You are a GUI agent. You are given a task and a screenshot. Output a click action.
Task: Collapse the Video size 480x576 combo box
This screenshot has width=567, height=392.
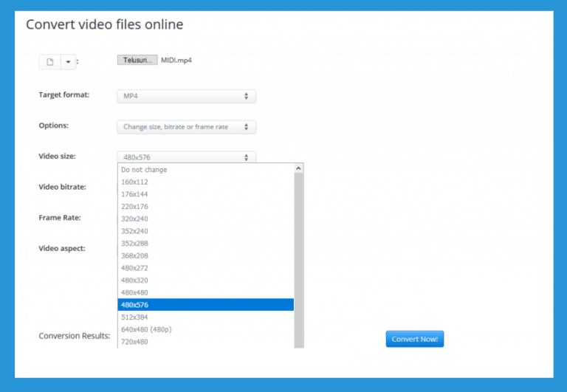coord(186,157)
